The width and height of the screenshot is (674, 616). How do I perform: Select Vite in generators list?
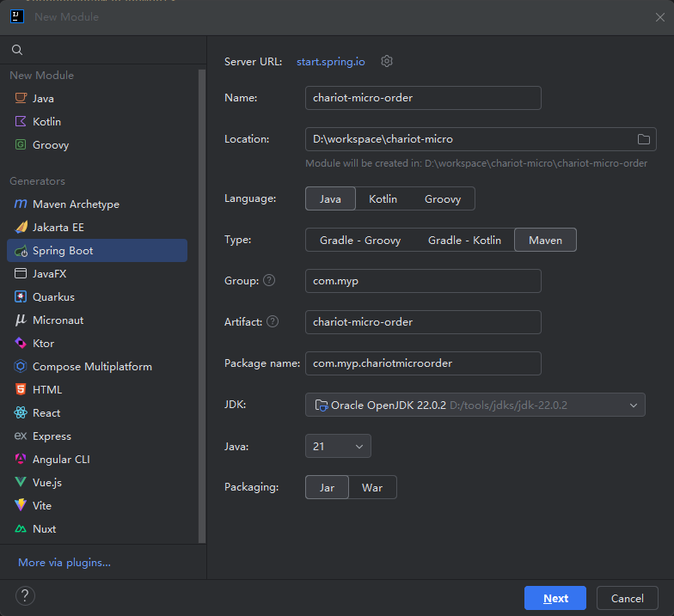[x=97, y=505]
